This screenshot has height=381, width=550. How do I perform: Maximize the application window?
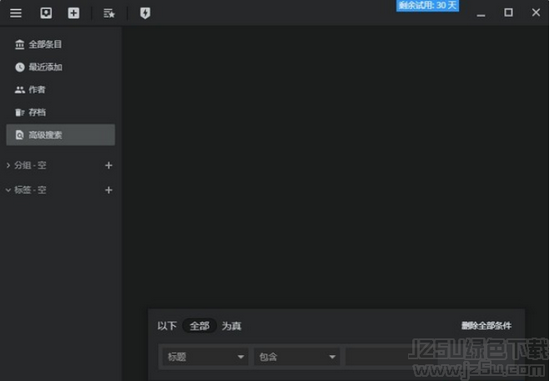pos(508,13)
